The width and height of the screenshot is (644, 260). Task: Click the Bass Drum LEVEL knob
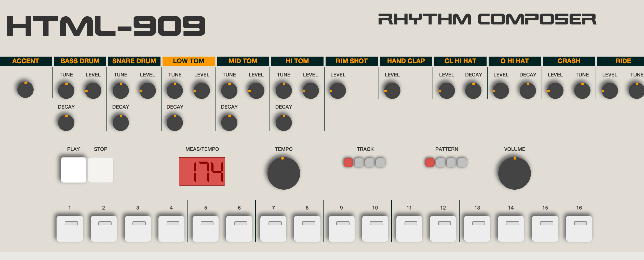pos(93,90)
